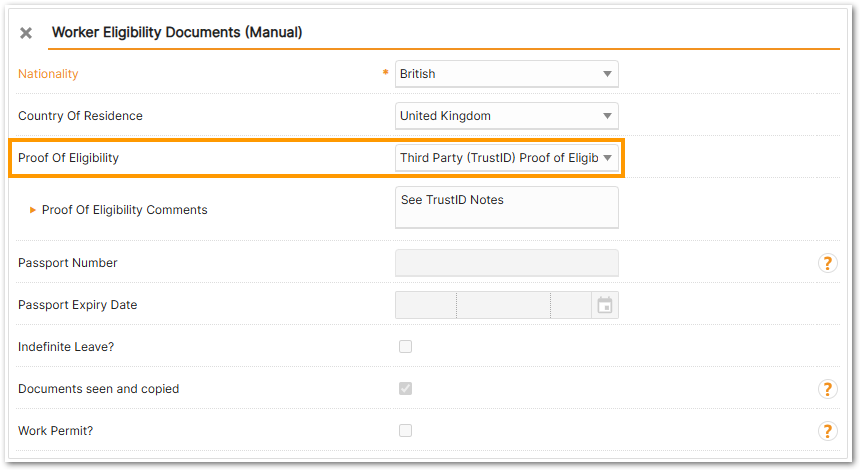This screenshot has width=863, height=471.
Task: Close the Worker Eligibility Documents panel
Action: [x=26, y=33]
